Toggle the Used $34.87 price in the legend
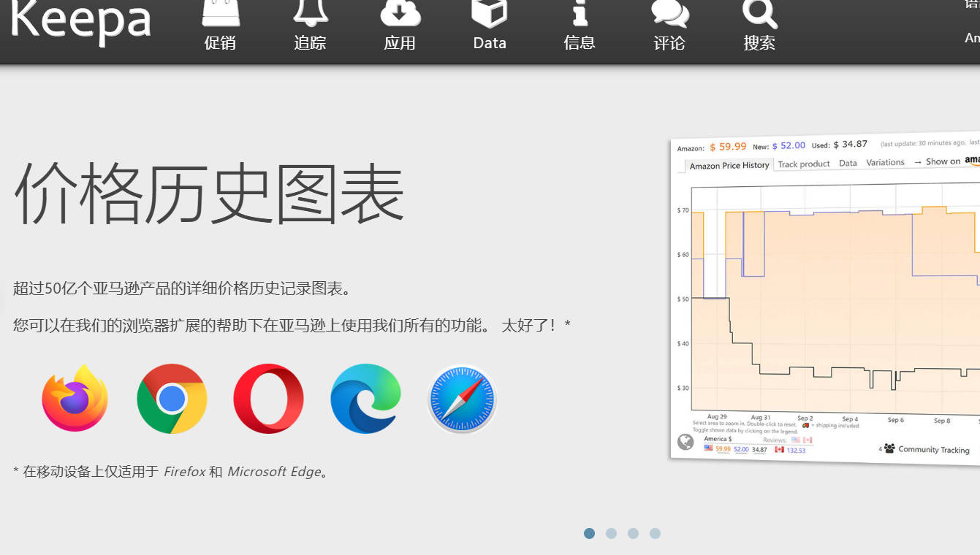This screenshot has width=980, height=555. [759, 450]
